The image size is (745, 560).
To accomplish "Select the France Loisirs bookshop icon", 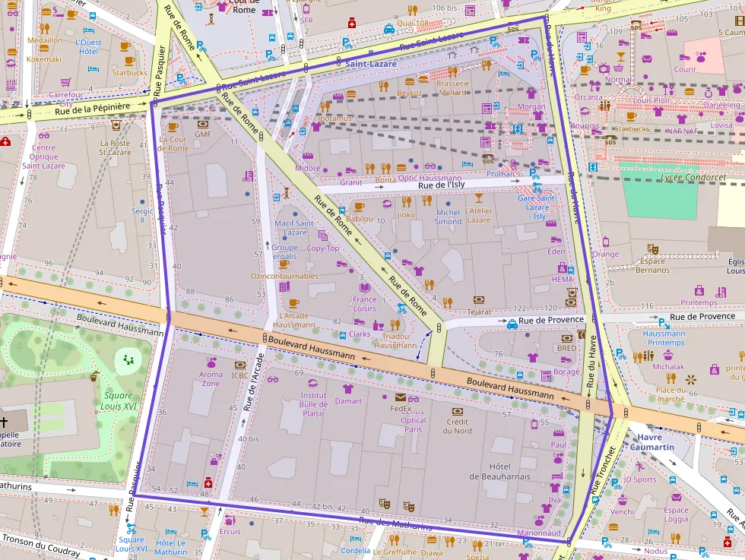I will click(365, 287).
